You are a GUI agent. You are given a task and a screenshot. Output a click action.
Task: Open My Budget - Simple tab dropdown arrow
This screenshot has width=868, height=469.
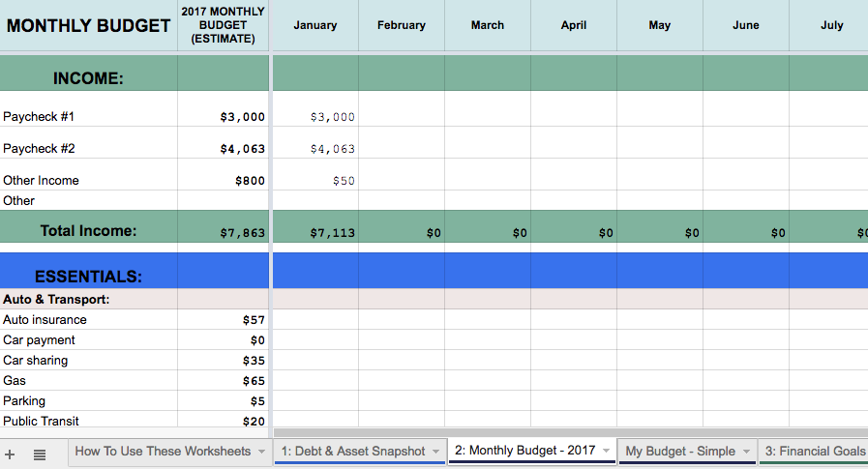pos(746,452)
